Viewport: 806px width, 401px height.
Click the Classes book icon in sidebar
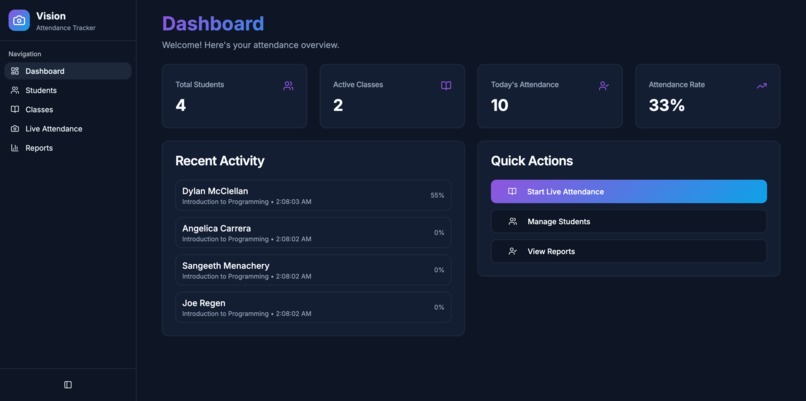tap(15, 110)
